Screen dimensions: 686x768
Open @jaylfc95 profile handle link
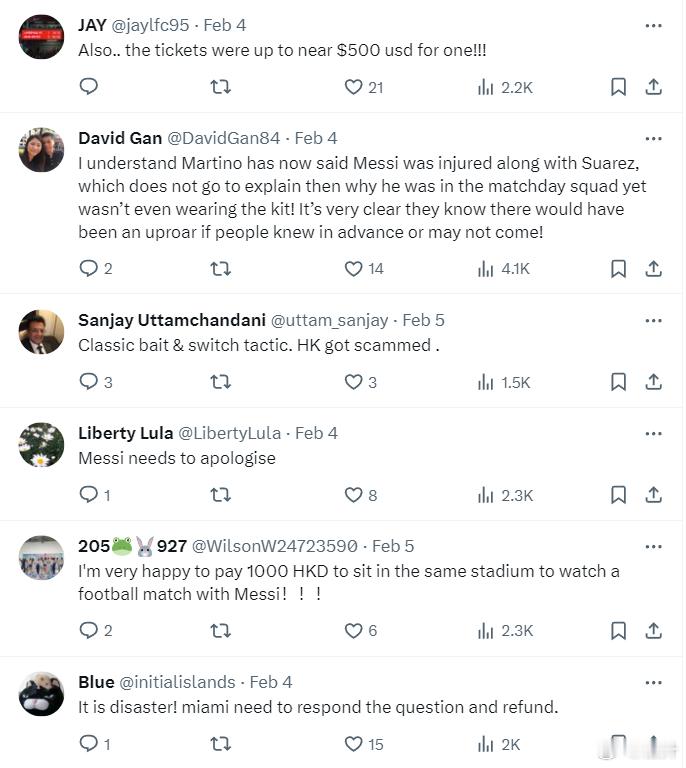click(147, 25)
